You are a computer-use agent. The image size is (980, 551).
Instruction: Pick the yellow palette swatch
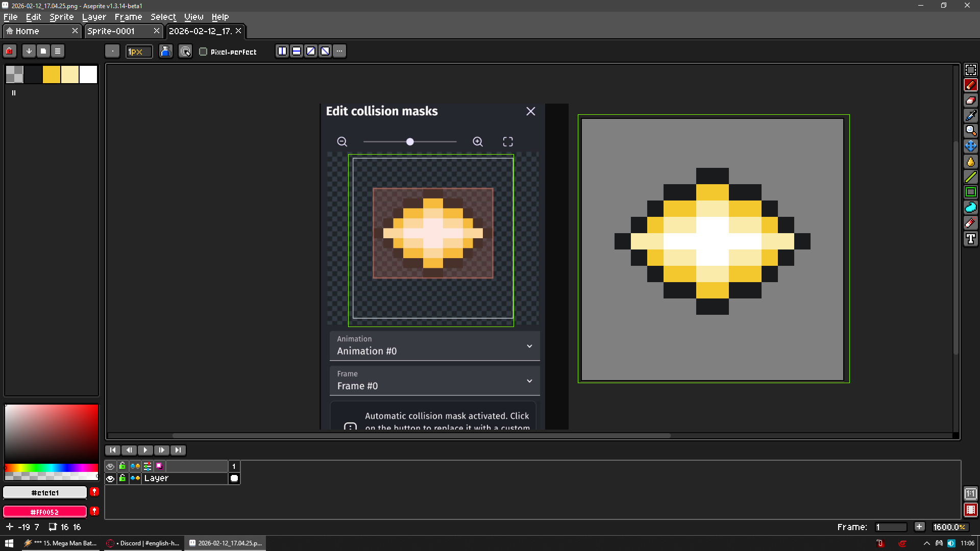coord(52,74)
